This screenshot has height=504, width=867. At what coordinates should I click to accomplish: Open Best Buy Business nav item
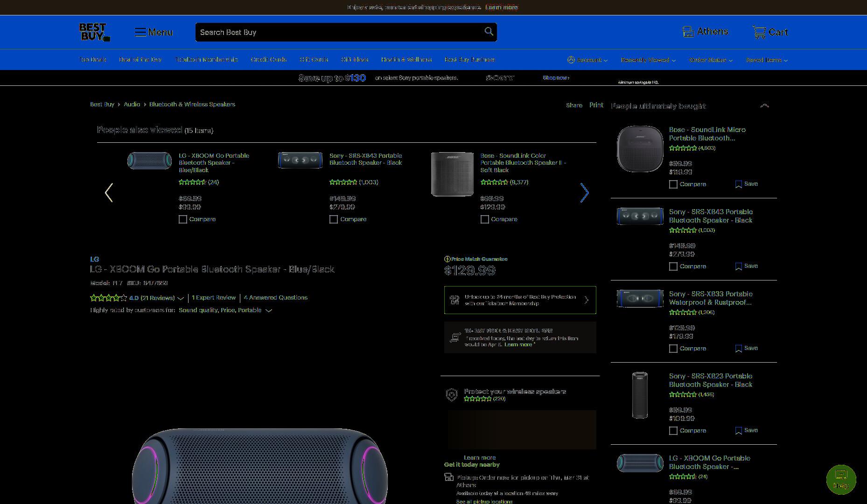(469, 59)
